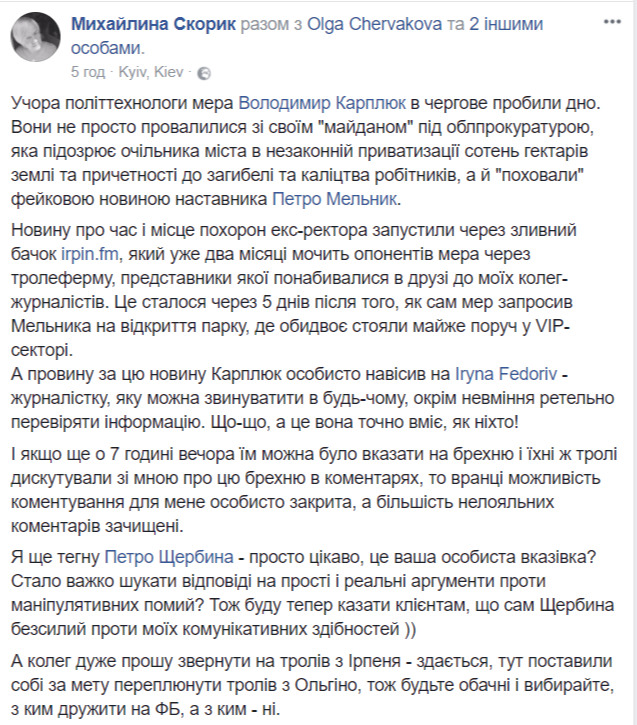The image size is (637, 725).
Task: Click the paragraph starting 'Новину про час'
Action: click(294, 290)
